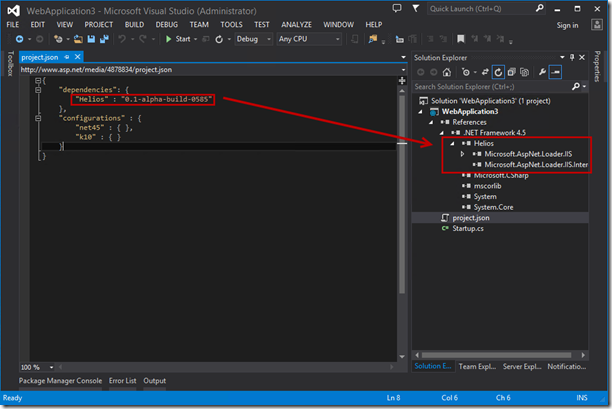
Task: Open the Debug configuration dropdown
Action: coord(253,39)
